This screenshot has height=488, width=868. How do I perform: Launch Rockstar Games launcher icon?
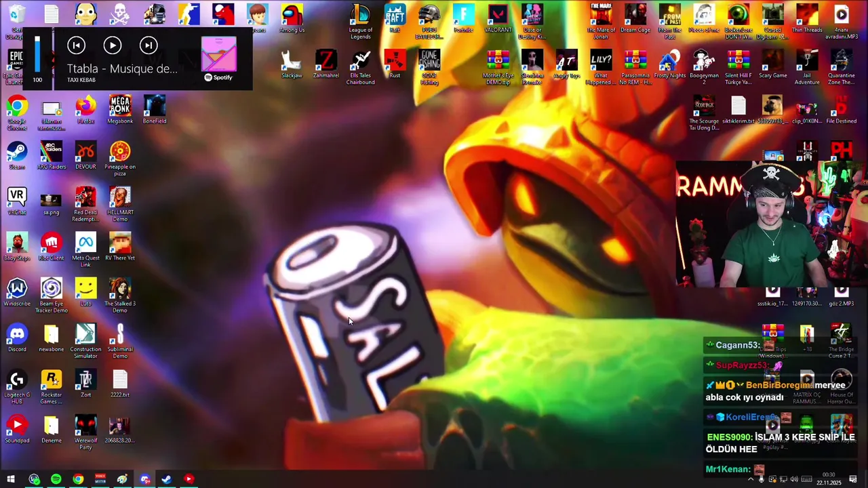click(x=52, y=386)
